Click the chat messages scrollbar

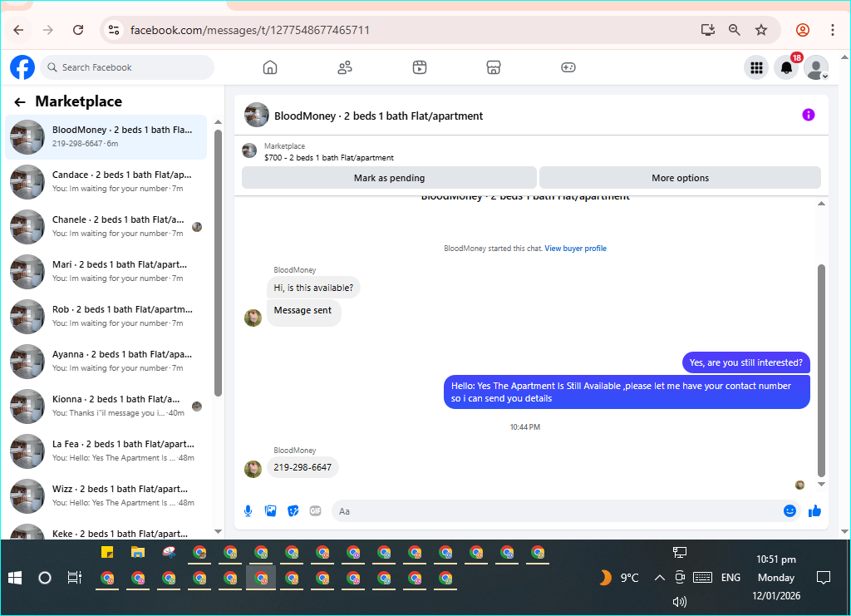821,370
